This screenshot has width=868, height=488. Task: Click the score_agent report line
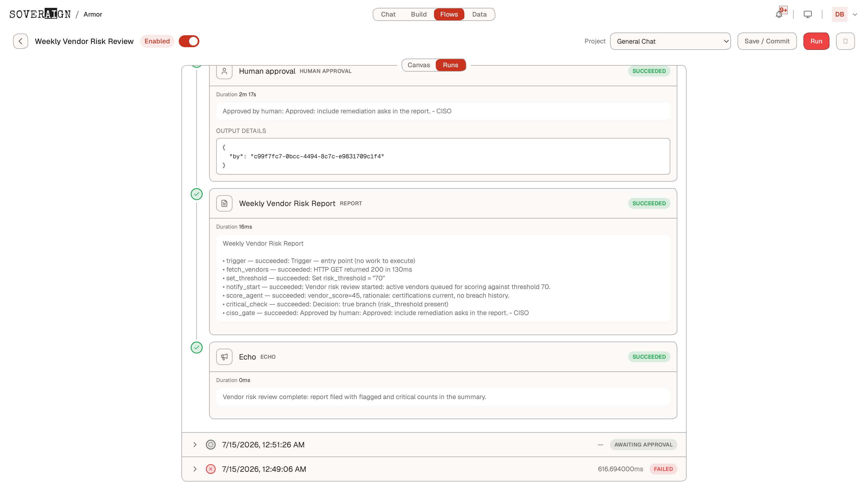366,295
